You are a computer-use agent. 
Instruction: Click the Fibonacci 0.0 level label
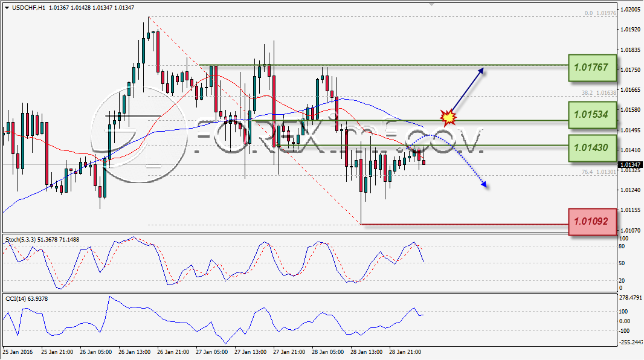(x=600, y=13)
